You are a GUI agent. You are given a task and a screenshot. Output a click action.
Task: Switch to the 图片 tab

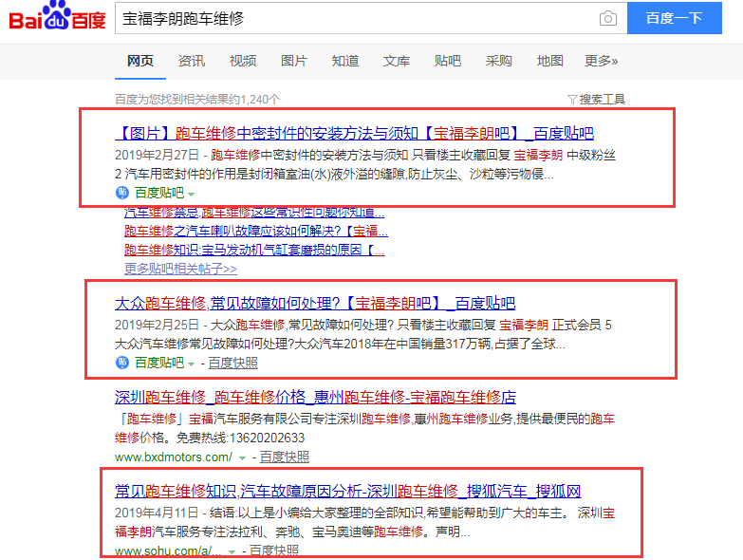pos(294,61)
